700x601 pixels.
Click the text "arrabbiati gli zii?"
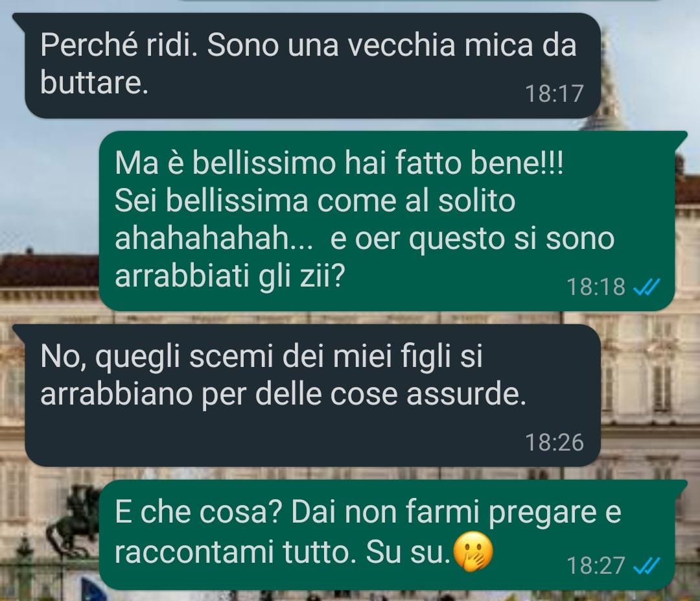coord(230,277)
